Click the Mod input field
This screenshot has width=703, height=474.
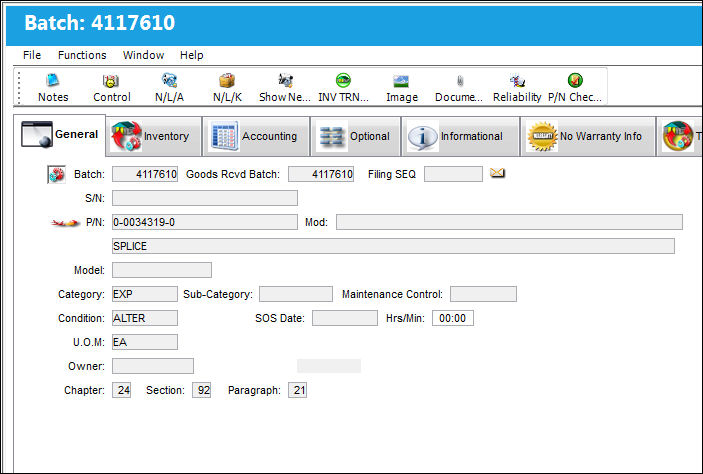[x=509, y=222]
